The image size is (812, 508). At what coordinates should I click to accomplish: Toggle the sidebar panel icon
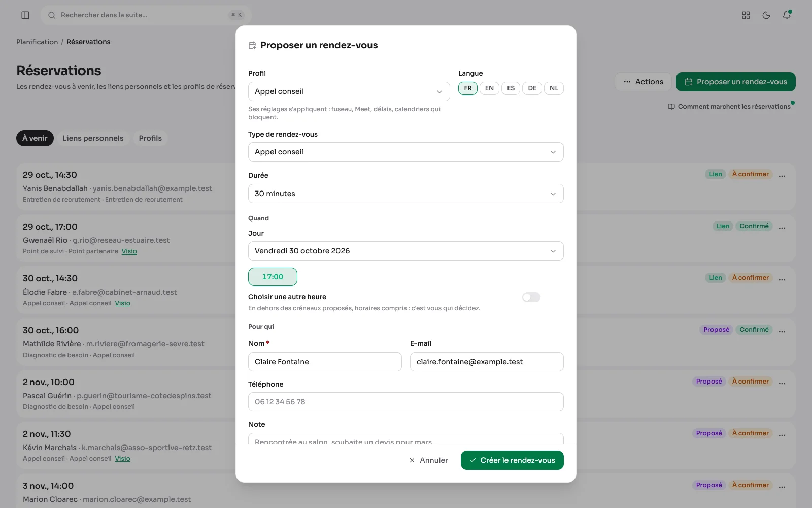click(25, 15)
